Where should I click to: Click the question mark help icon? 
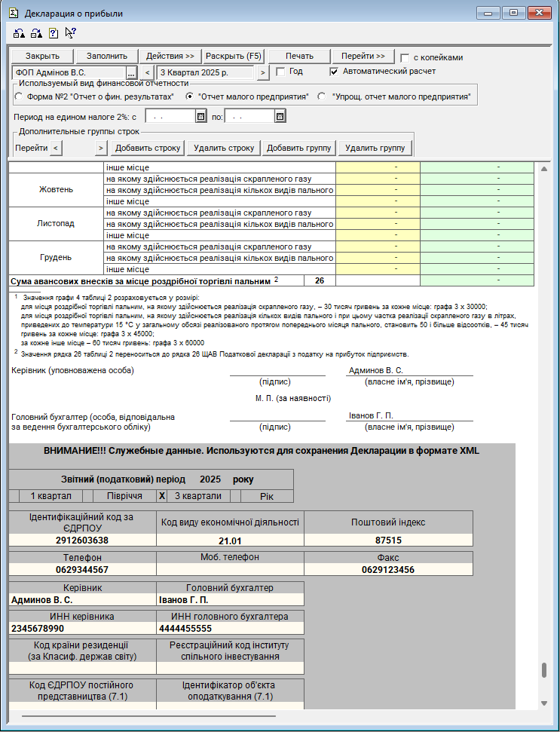point(53,32)
